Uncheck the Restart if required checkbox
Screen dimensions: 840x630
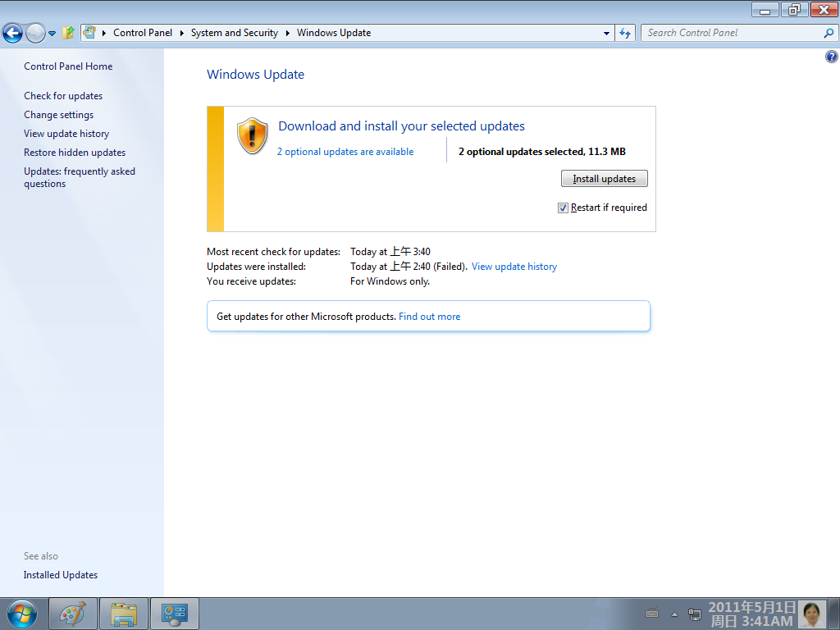[563, 208]
